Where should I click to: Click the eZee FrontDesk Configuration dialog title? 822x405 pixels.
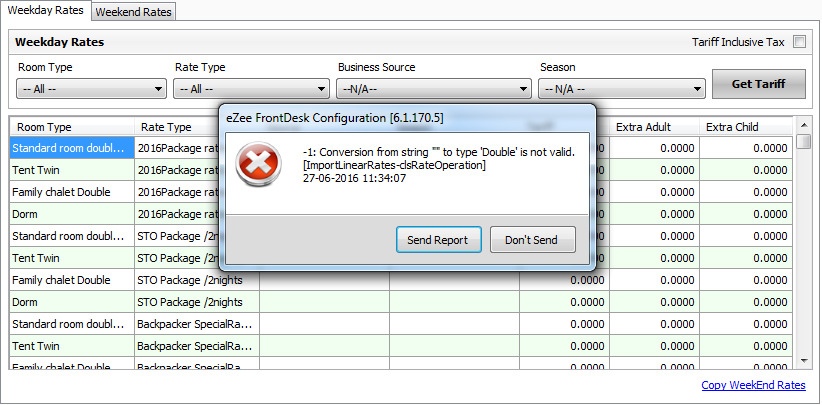click(x=334, y=118)
